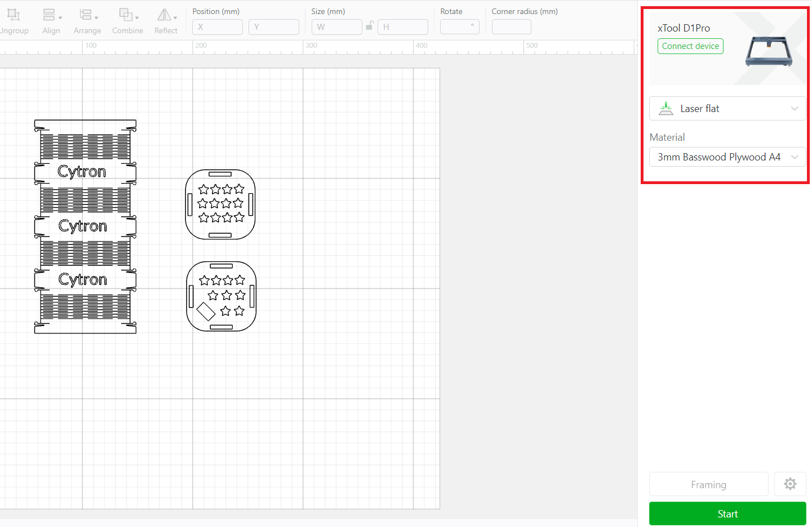Click the diamond shape in lower panel

click(206, 311)
